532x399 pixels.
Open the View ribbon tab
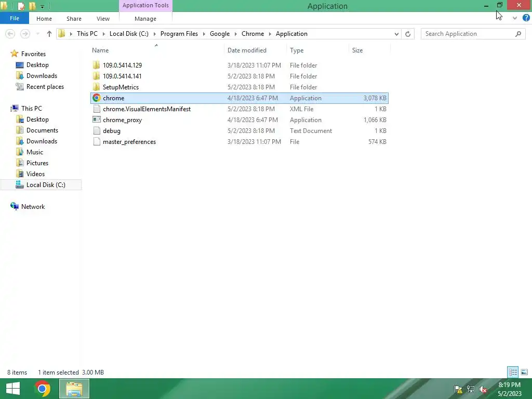coord(103,19)
